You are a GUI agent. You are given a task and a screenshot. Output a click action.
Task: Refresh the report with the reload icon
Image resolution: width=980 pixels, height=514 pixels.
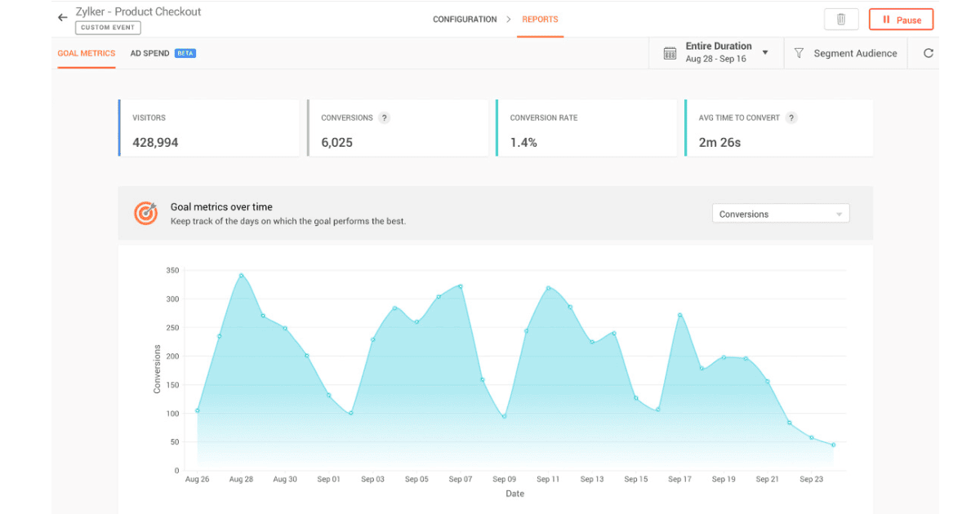[x=928, y=53]
